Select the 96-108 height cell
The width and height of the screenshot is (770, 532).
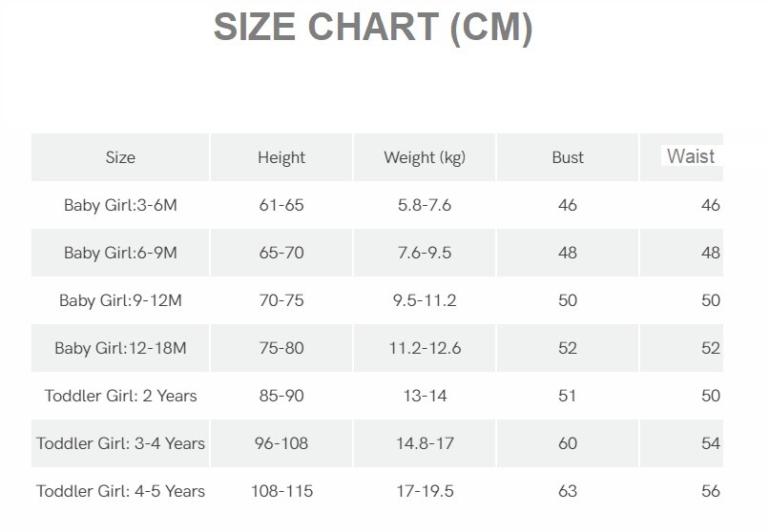coord(281,443)
